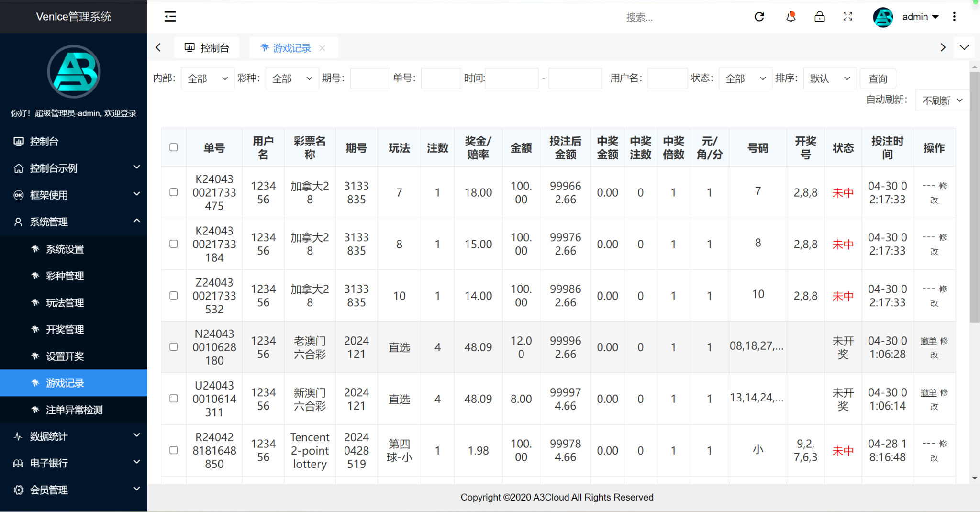Viewport: 980px width, 512px height.
Task: Click the 用户名 filter input field
Action: (x=667, y=78)
